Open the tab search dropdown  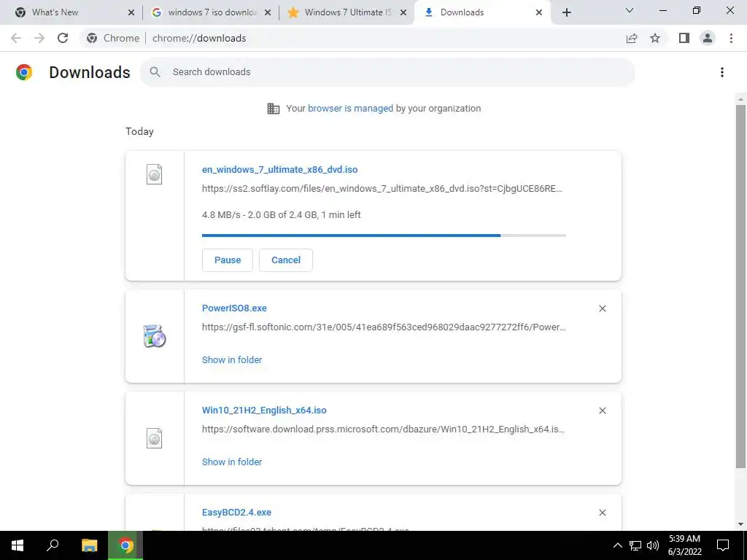[x=630, y=10]
